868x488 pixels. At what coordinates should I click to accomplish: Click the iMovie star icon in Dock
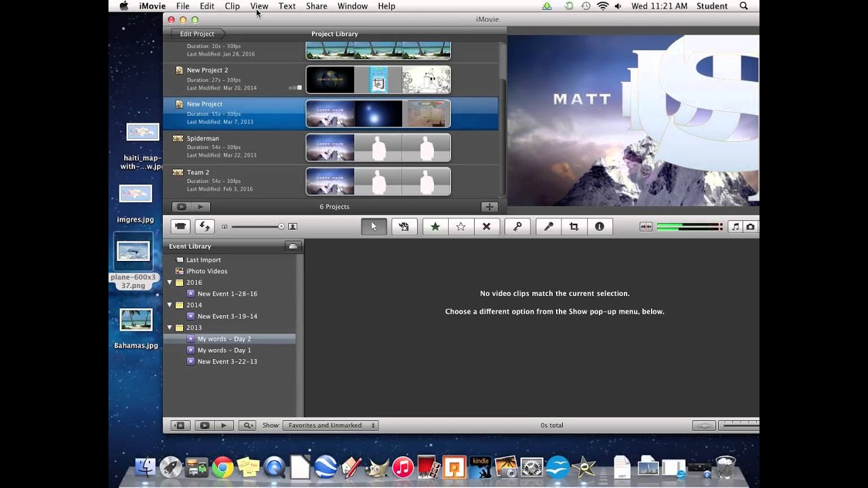(583, 467)
